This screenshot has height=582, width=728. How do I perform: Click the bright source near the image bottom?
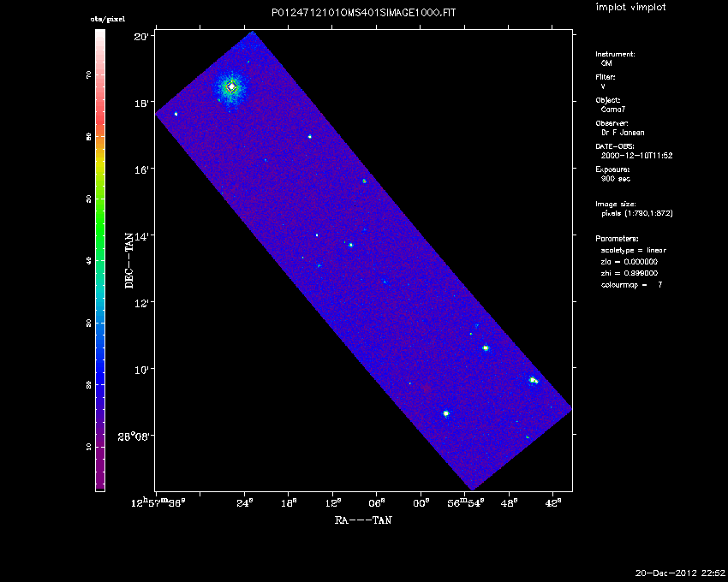tap(446, 413)
